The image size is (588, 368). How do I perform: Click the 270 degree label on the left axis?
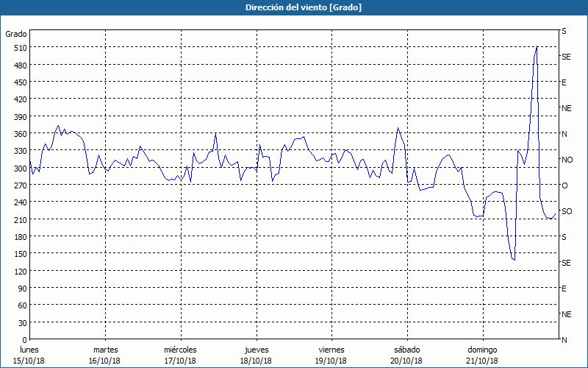point(19,185)
